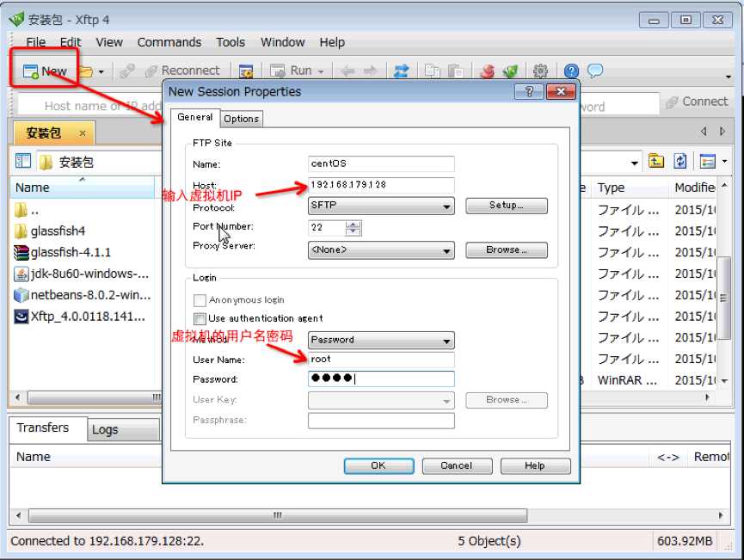This screenshot has height=560, width=744.
Task: Click the Copy toolbar icon
Action: 432,71
